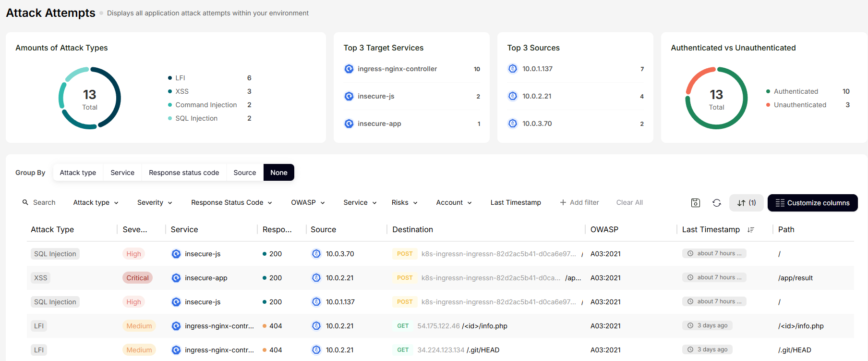Screen dimensions: 868x361
Task: Open the Response Status Code filter
Action: pos(231,202)
